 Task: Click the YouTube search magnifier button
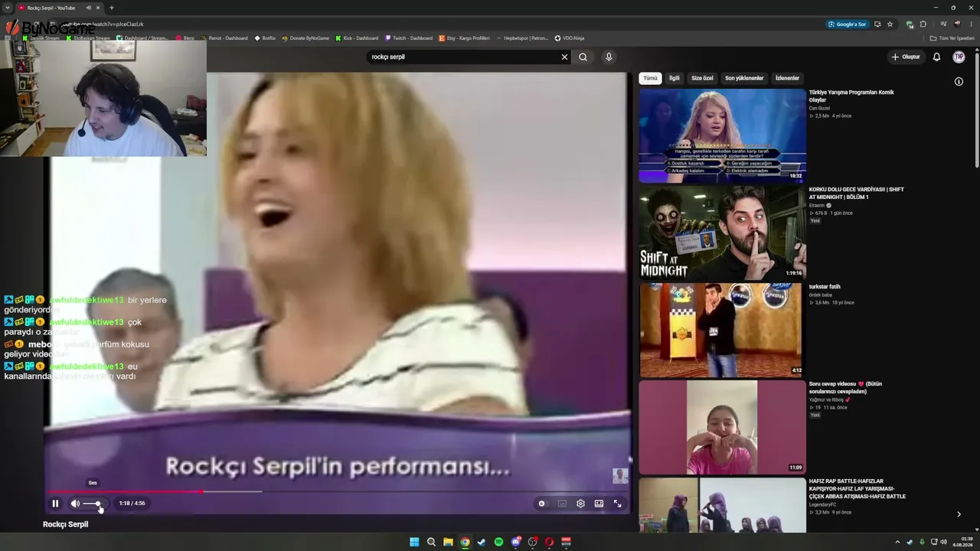click(583, 57)
